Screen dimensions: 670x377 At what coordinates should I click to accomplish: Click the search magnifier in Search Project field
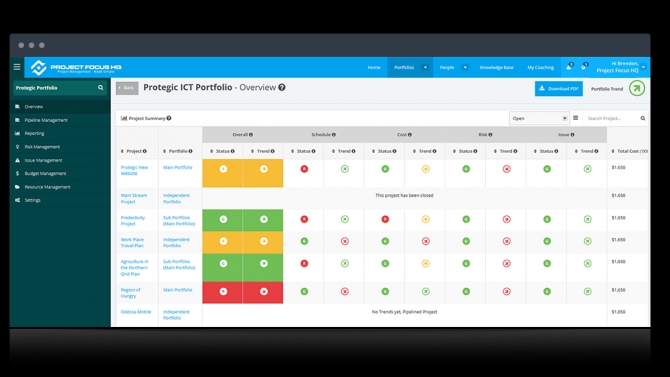(643, 118)
